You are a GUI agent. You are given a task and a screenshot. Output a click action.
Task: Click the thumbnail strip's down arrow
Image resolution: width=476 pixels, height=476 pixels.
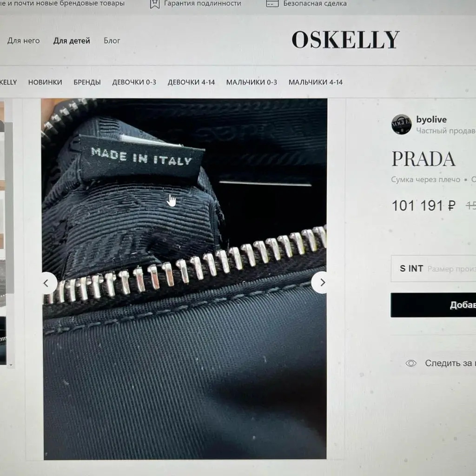(11, 364)
